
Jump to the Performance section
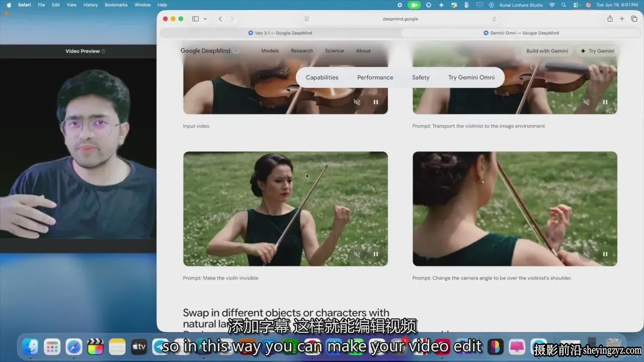click(375, 77)
